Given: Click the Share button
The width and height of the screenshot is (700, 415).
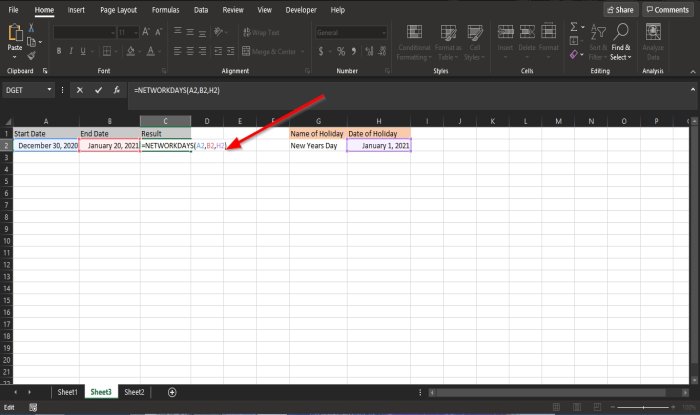Looking at the screenshot, I should (x=620, y=9).
